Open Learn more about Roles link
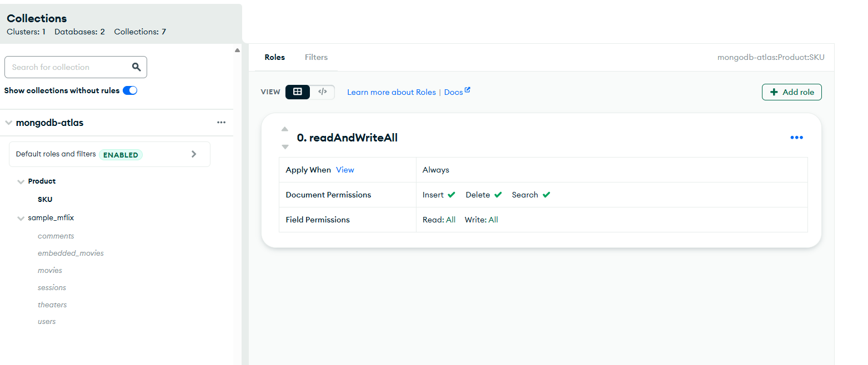The height and width of the screenshot is (365, 868). 391,92
